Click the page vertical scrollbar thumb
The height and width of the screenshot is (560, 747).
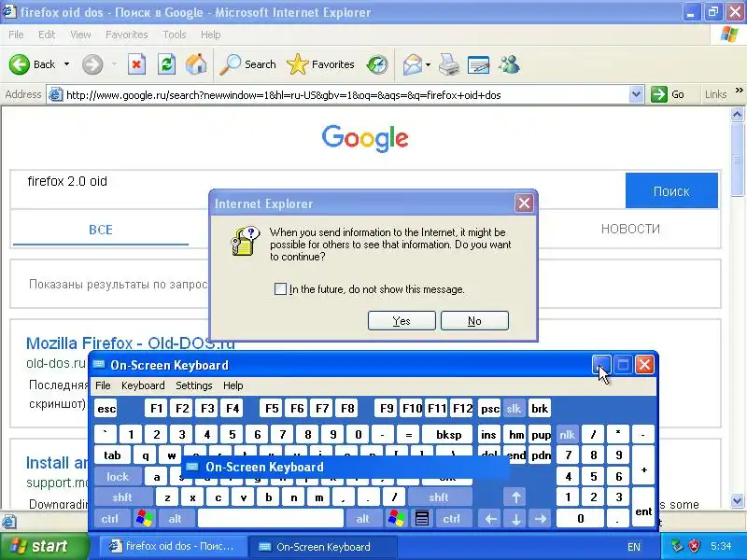click(737, 160)
